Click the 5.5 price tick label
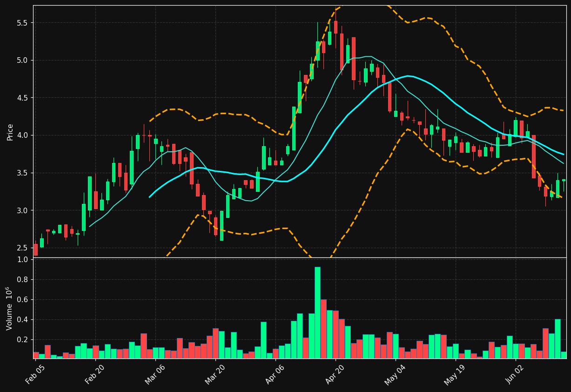The image size is (571, 392). click(x=23, y=23)
